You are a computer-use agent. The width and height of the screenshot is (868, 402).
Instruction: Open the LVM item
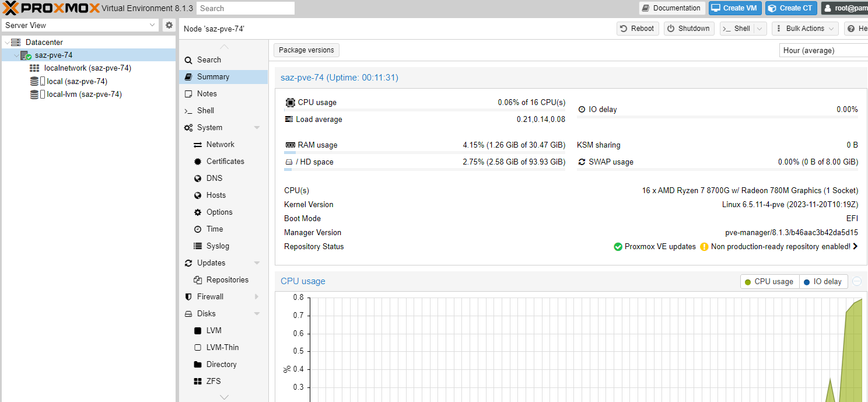pos(223,330)
